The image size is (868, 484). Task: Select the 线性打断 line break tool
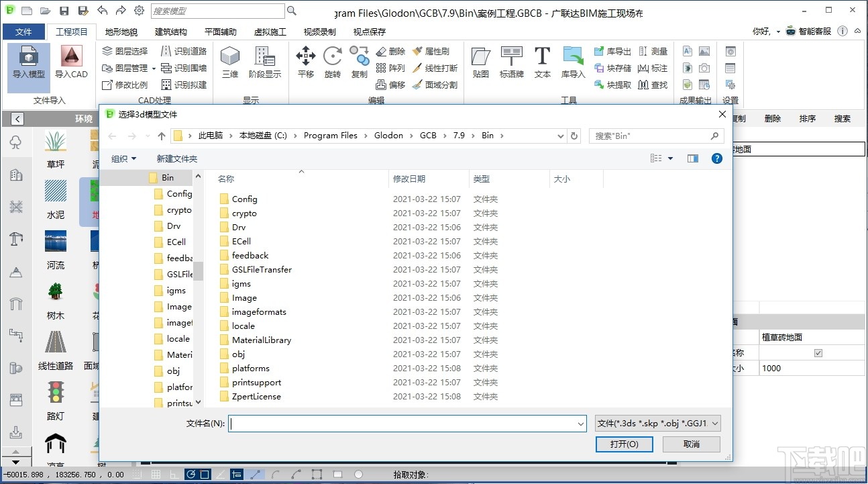click(435, 68)
